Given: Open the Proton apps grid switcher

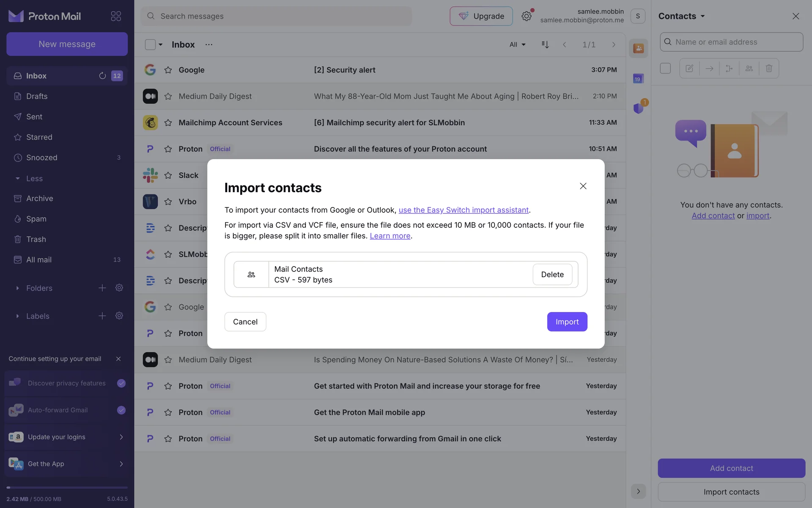Looking at the screenshot, I should 116,16.
